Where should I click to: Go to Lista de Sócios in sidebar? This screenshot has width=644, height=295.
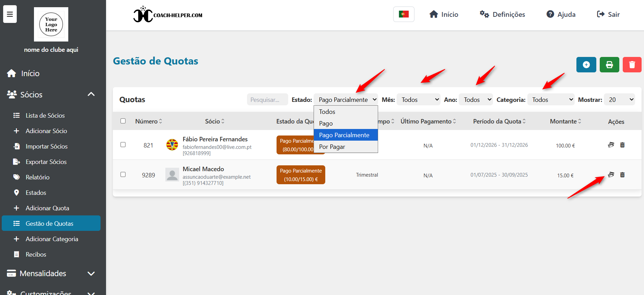[x=45, y=116]
